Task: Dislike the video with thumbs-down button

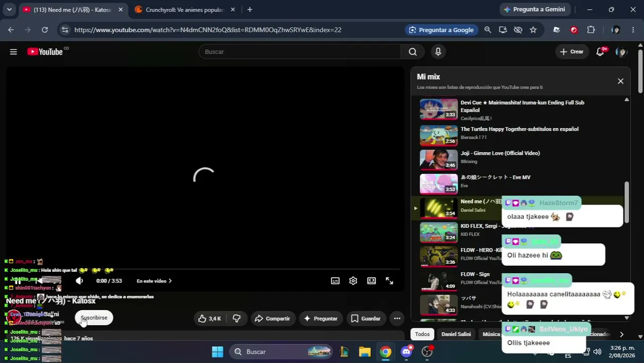Action: click(x=236, y=318)
